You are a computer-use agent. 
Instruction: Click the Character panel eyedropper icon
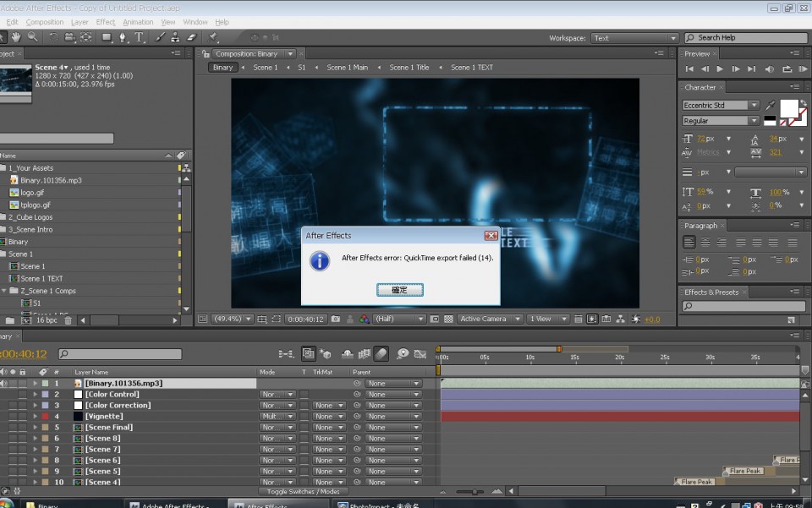[x=769, y=107]
